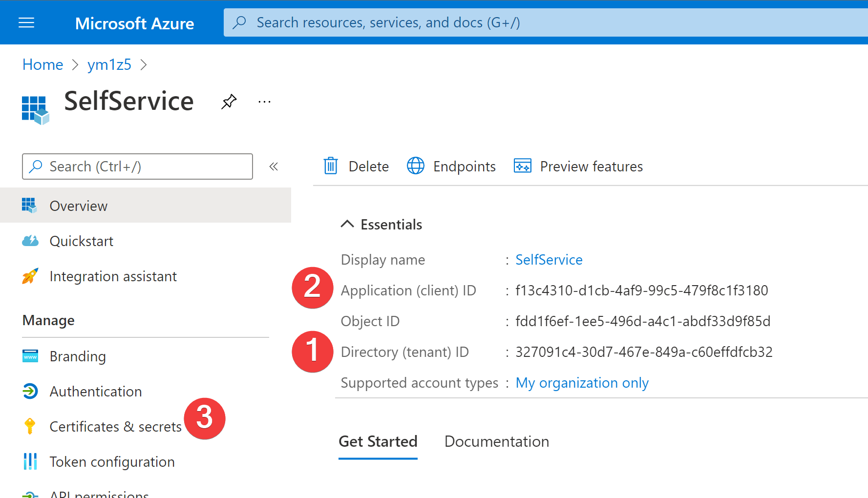
Task: Click the Display name label
Action: pos(383,260)
